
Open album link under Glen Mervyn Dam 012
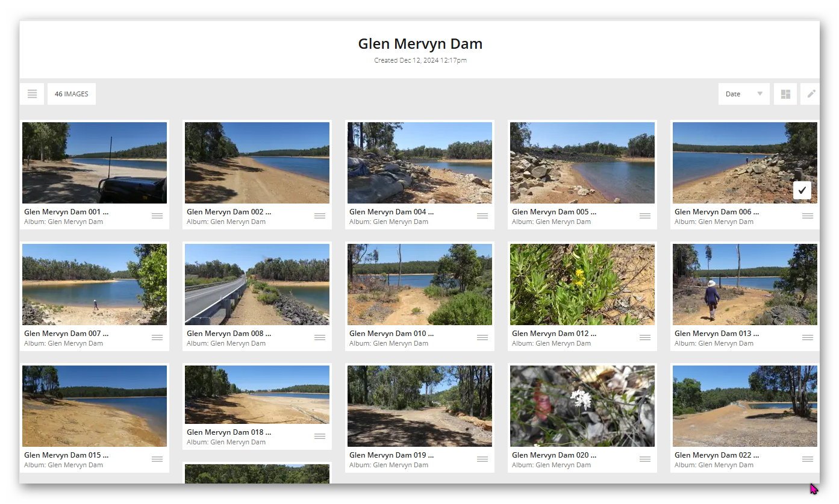tap(551, 343)
